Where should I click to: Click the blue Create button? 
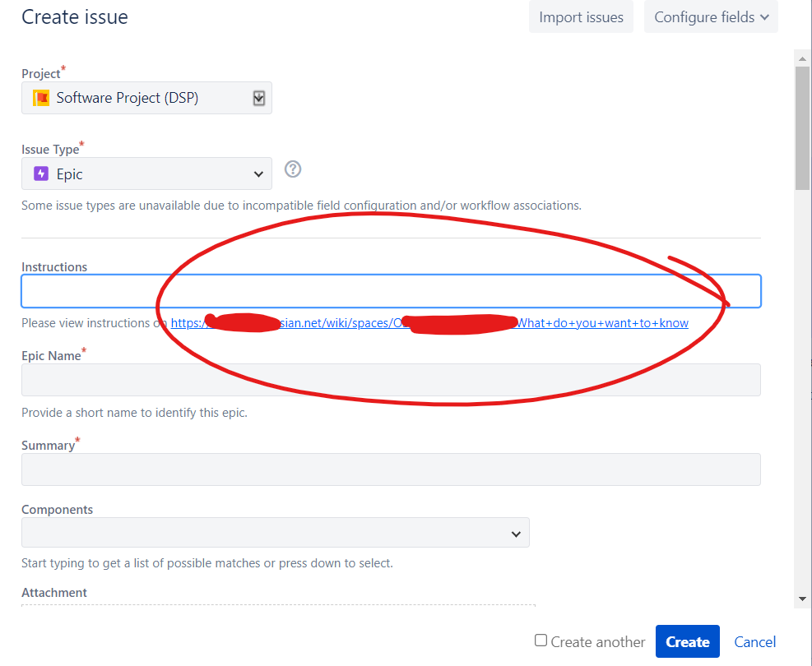tap(687, 641)
